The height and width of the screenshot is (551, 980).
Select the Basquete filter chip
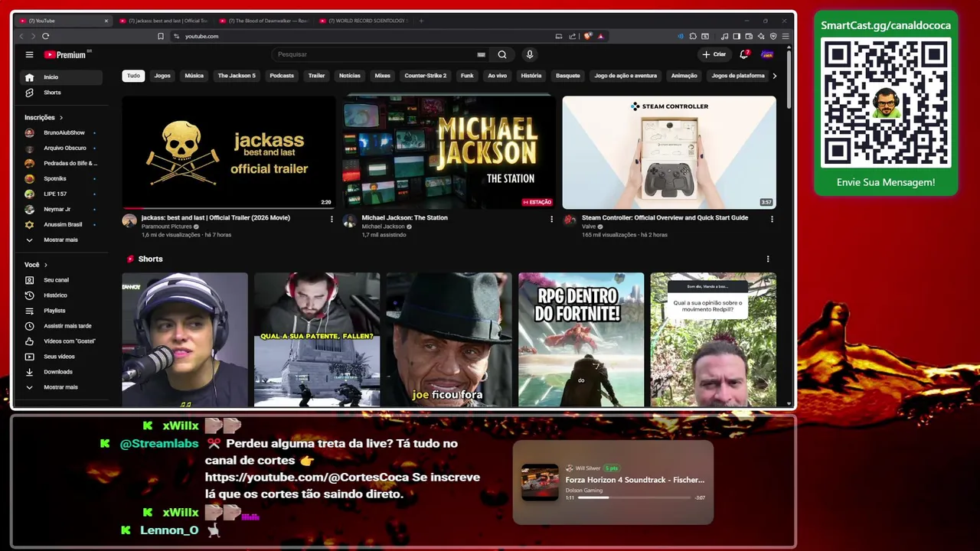[568, 76]
